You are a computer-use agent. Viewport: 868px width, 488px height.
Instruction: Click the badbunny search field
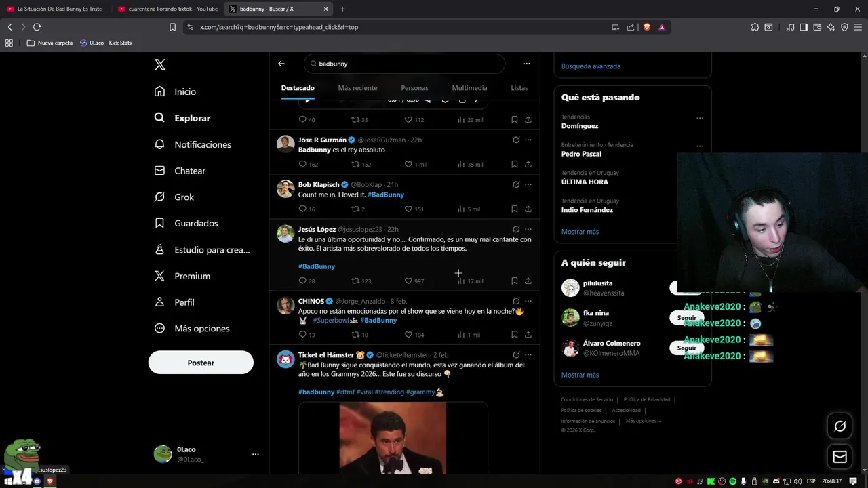(x=404, y=64)
